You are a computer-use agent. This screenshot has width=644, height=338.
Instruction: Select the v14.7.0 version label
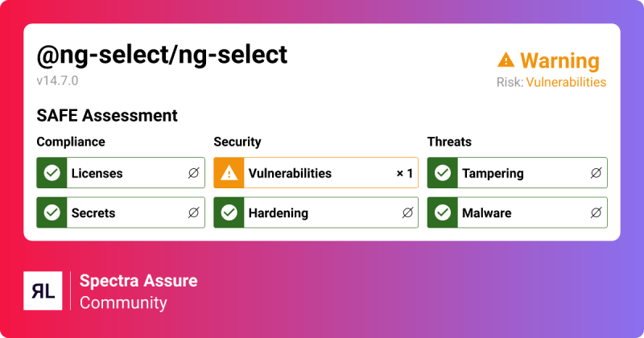tap(57, 80)
